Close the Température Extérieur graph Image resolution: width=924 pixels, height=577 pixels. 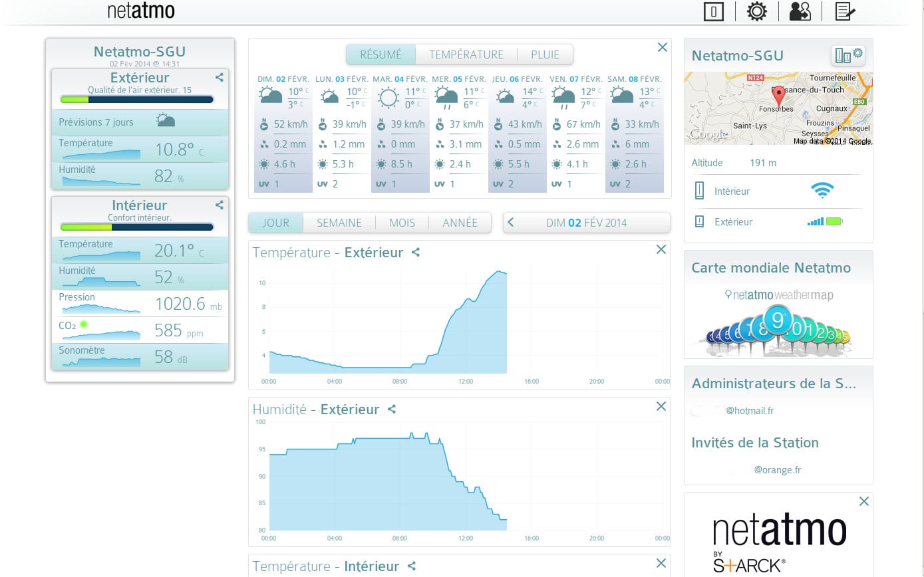[x=661, y=249]
